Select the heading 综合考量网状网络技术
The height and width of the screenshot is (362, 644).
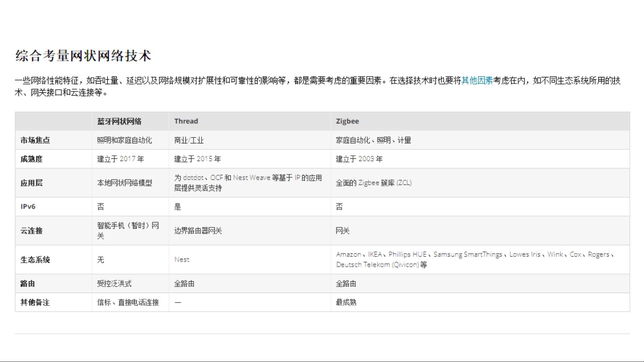pyautogui.click(x=83, y=56)
